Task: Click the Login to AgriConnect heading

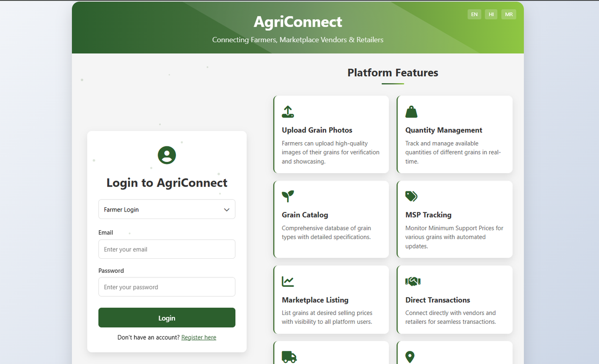Action: tap(167, 182)
